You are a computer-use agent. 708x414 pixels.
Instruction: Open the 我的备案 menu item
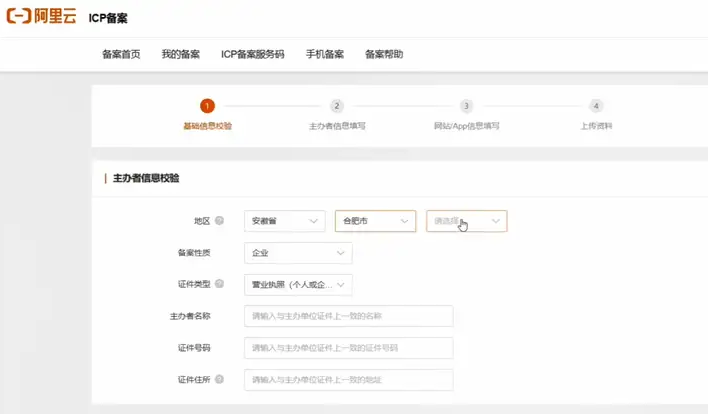pyautogui.click(x=181, y=54)
